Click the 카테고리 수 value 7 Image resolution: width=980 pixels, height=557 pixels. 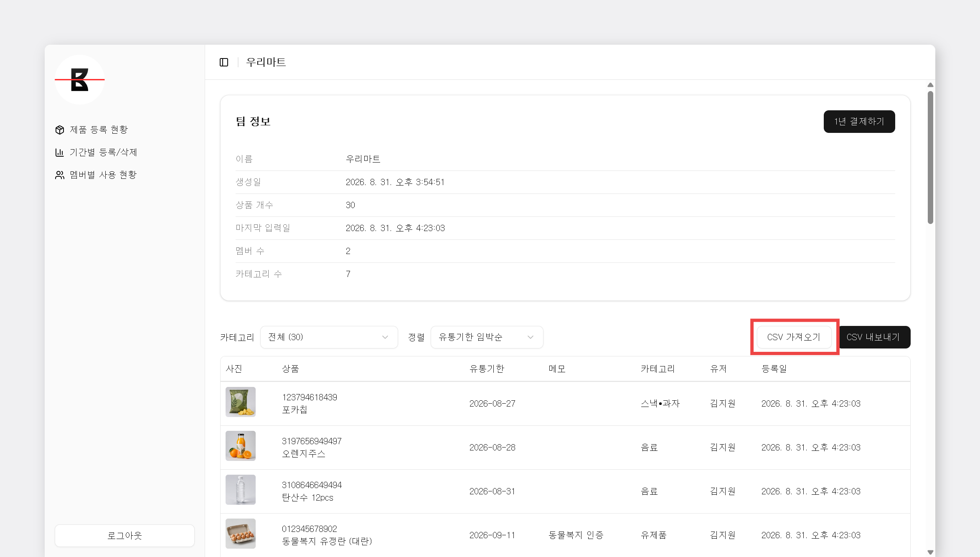click(348, 274)
